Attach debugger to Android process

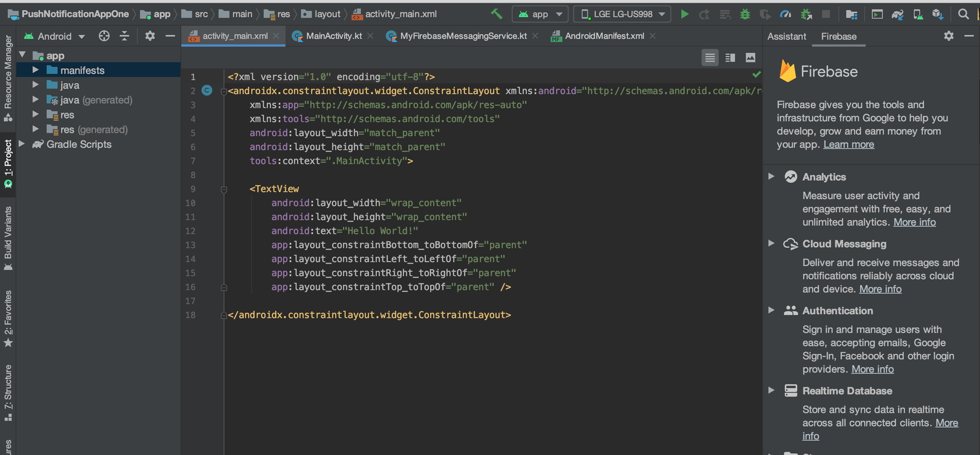click(x=806, y=14)
